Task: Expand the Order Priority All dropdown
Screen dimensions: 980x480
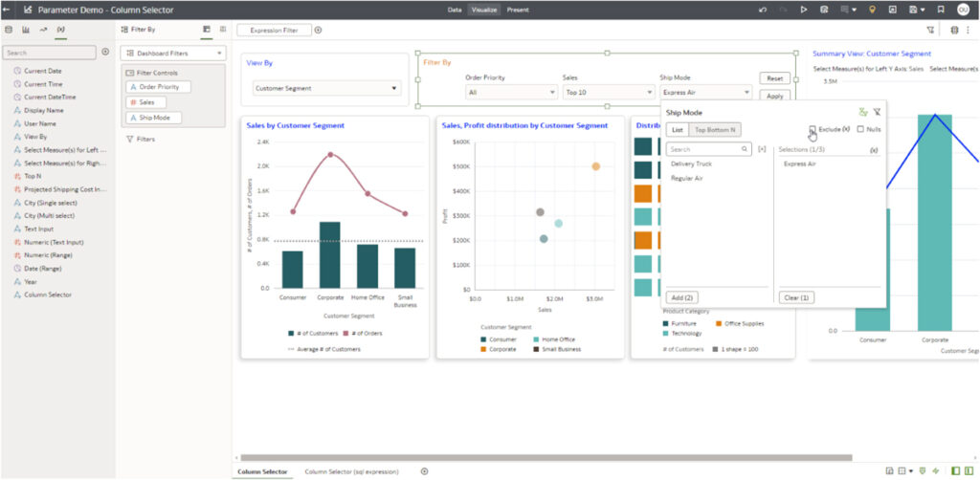Action: [510, 93]
